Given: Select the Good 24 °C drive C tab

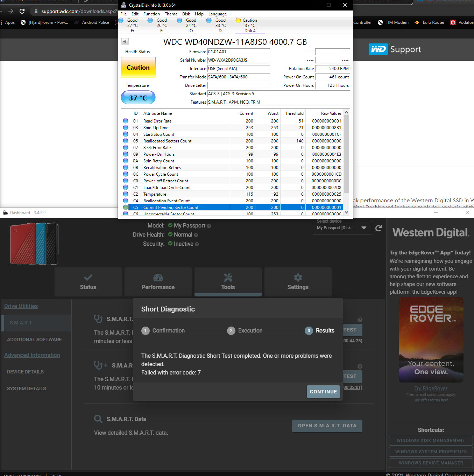Looking at the screenshot, I should coord(191,25).
